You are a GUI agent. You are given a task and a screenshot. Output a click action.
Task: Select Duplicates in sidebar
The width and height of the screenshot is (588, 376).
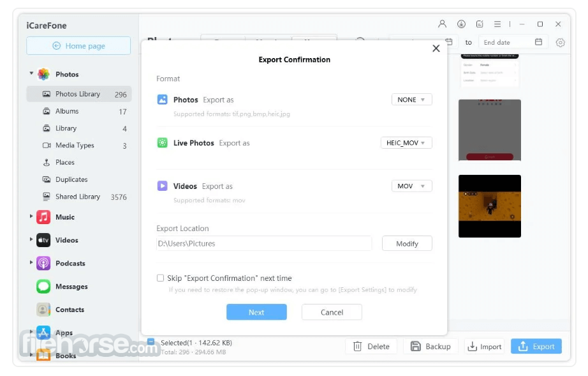point(78,179)
